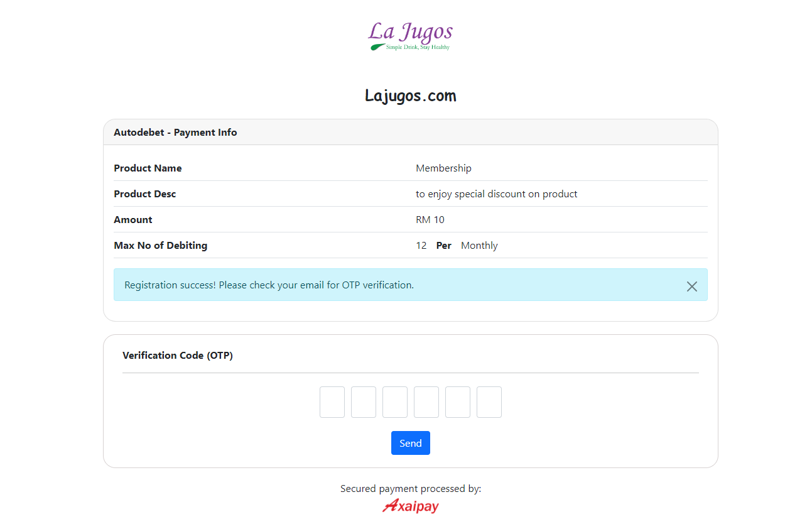Click the Send button

[411, 443]
